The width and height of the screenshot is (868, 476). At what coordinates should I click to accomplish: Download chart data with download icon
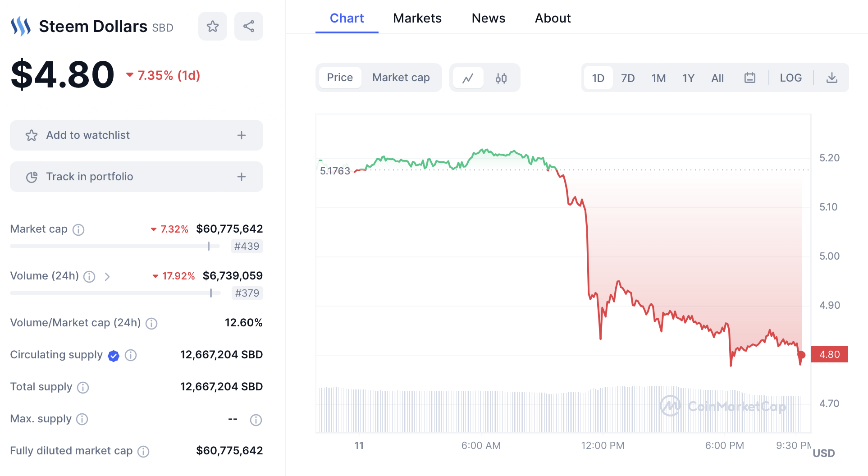click(832, 78)
